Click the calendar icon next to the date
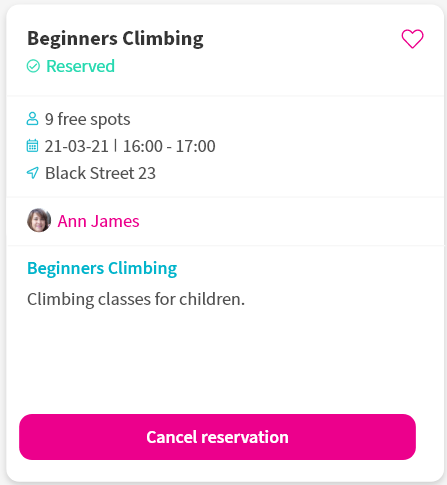Viewport: 447px width, 485px height. pyautogui.click(x=32, y=146)
